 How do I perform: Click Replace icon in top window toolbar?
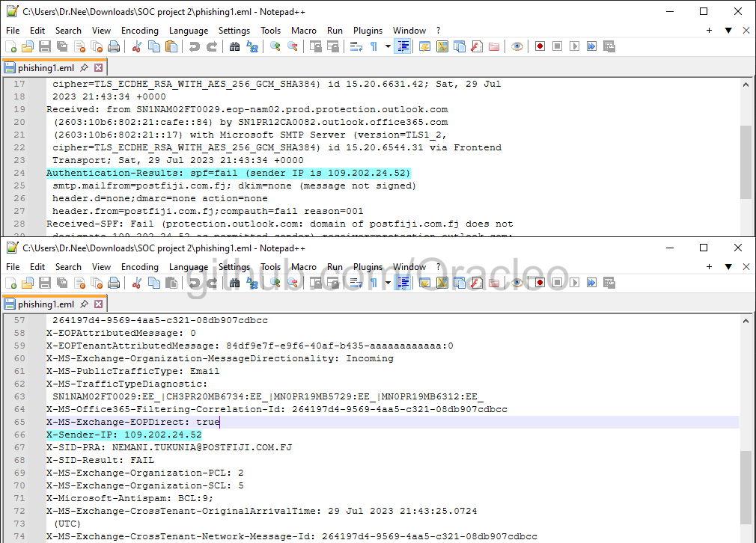(252, 46)
